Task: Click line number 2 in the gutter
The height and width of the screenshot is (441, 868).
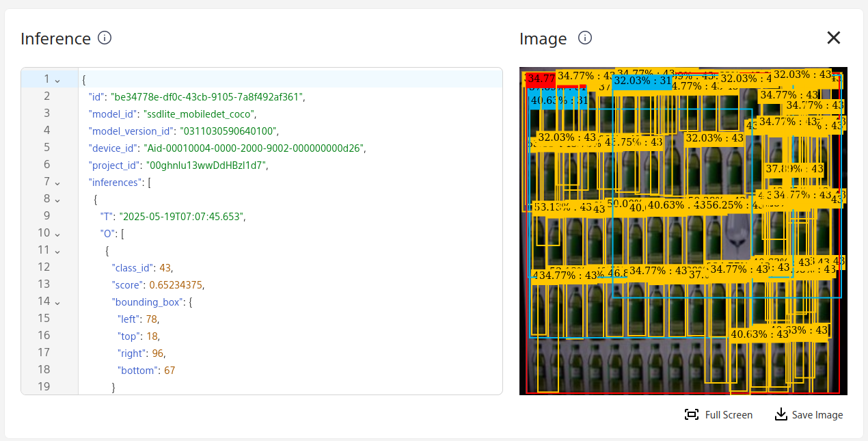Action: point(46,96)
